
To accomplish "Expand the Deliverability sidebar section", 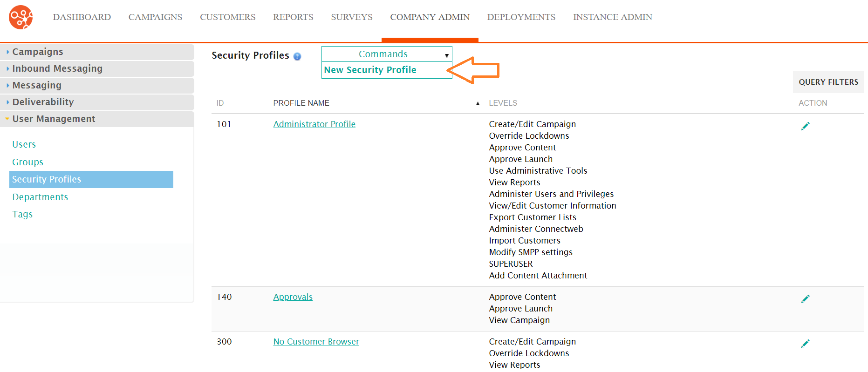I will pos(97,102).
